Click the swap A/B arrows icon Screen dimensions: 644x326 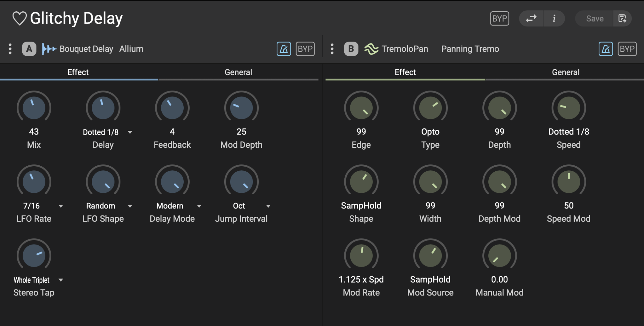point(531,19)
